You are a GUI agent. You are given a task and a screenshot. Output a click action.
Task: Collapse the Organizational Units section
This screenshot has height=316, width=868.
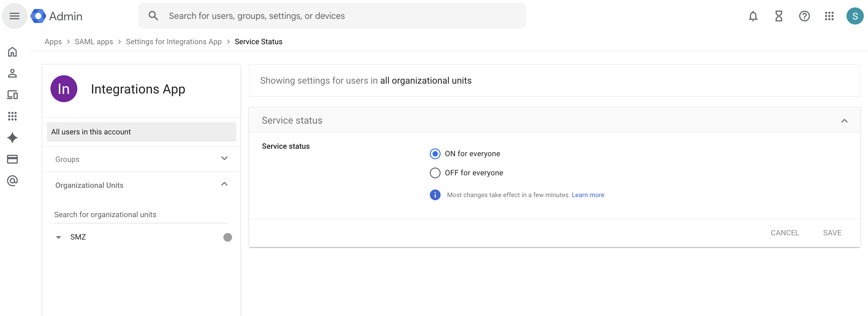pyautogui.click(x=224, y=184)
